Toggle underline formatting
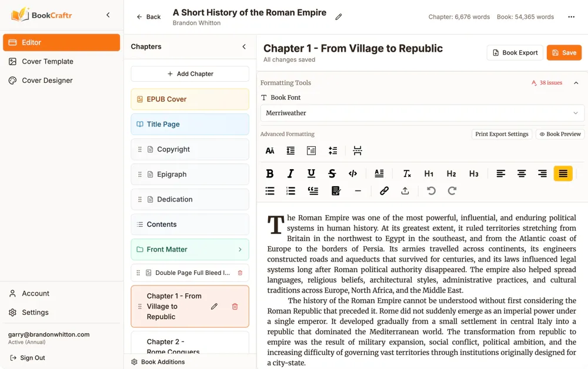588x369 pixels. 311,173
